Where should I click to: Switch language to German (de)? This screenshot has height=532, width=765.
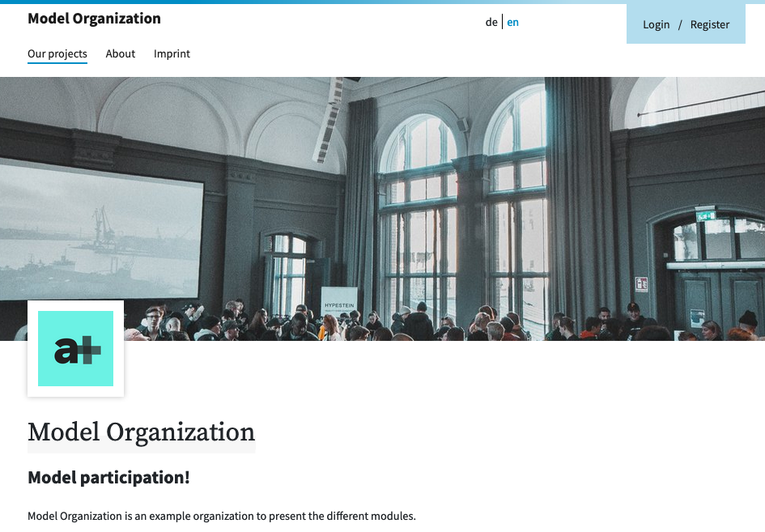(491, 22)
